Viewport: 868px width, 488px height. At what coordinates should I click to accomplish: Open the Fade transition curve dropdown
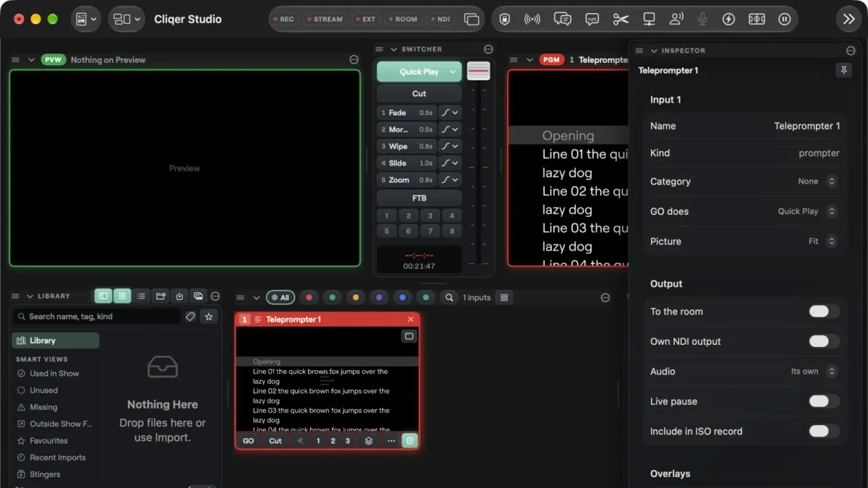coord(450,113)
